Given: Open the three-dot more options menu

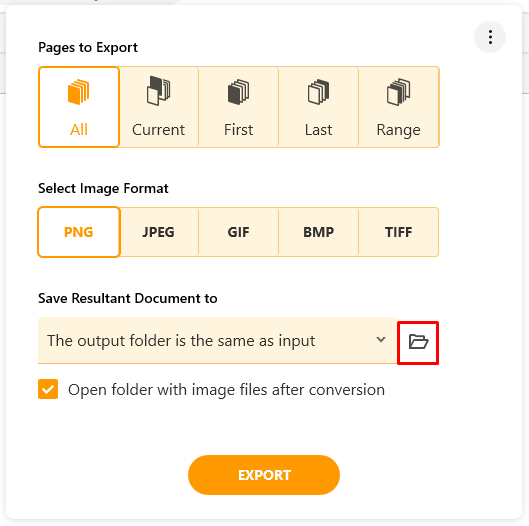Looking at the screenshot, I should (x=490, y=37).
